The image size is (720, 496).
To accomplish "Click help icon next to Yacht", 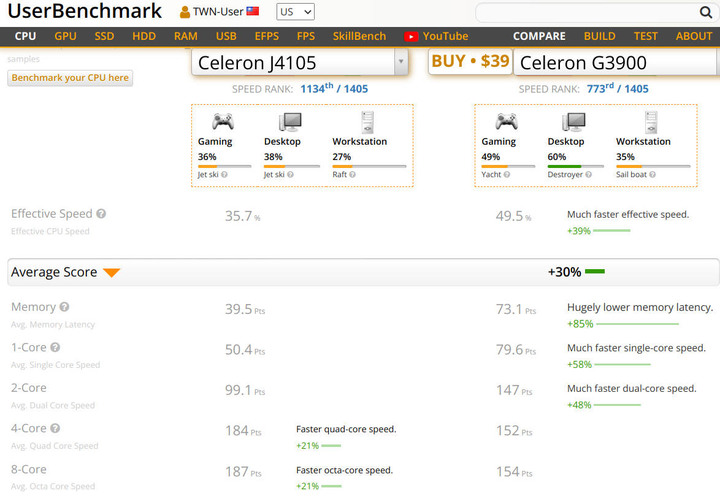I will [x=506, y=175].
